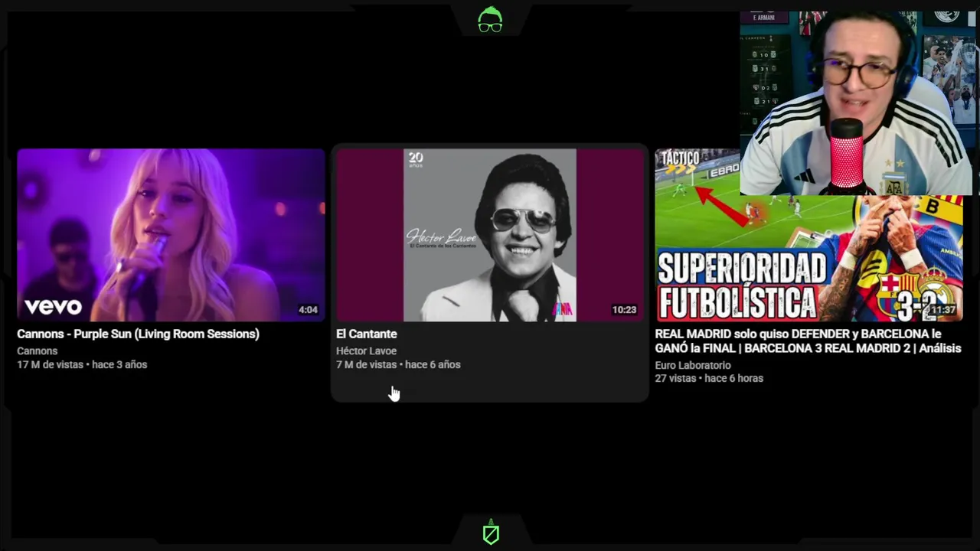
Task: Click the '17 M de vistas • hace 3 años' text
Action: pyautogui.click(x=82, y=364)
